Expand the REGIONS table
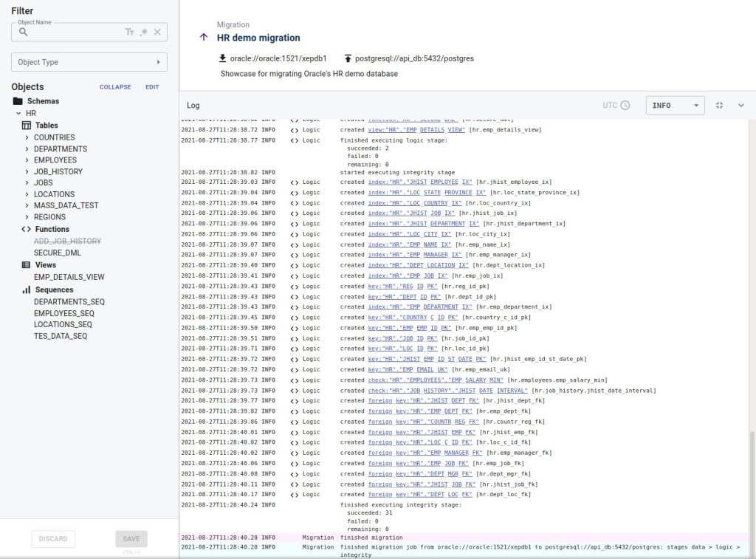The width and height of the screenshot is (756, 559). [27, 217]
